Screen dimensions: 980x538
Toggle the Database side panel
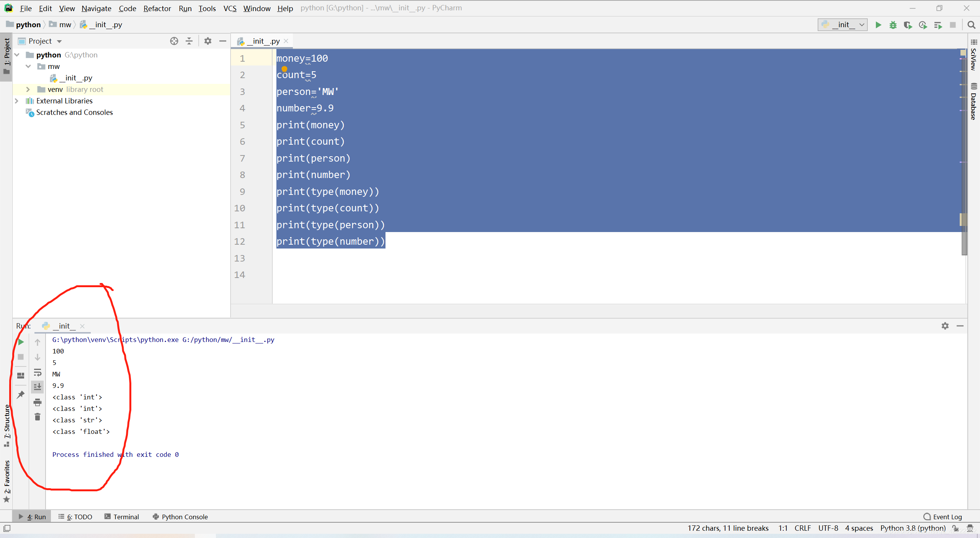973,101
